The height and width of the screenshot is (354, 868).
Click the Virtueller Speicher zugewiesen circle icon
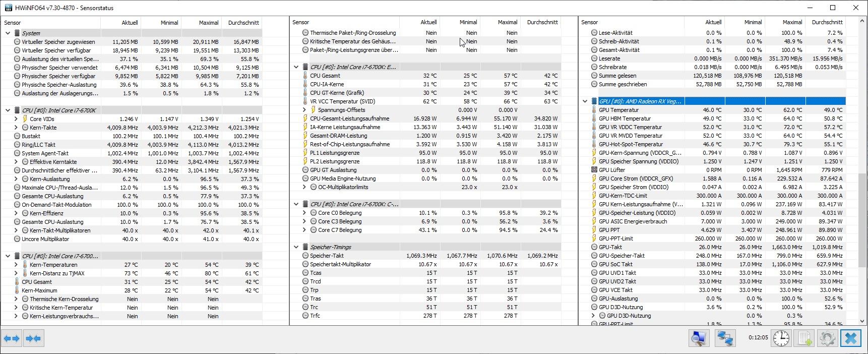point(17,42)
